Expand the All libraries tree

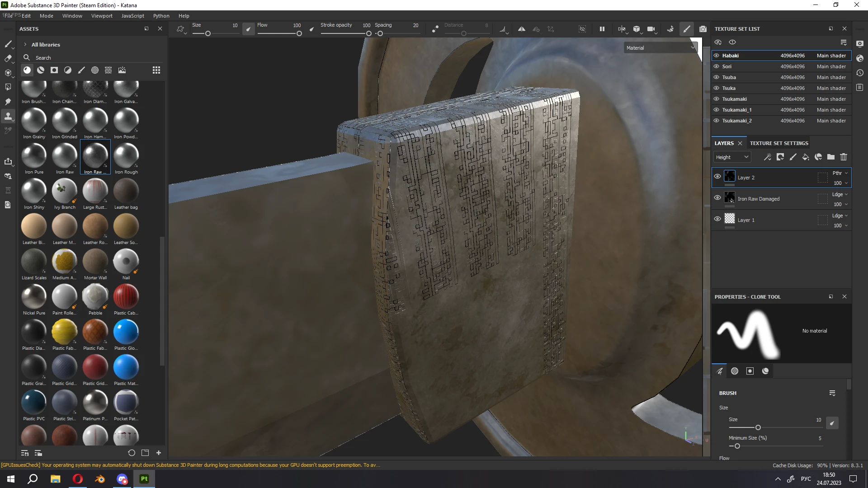25,45
